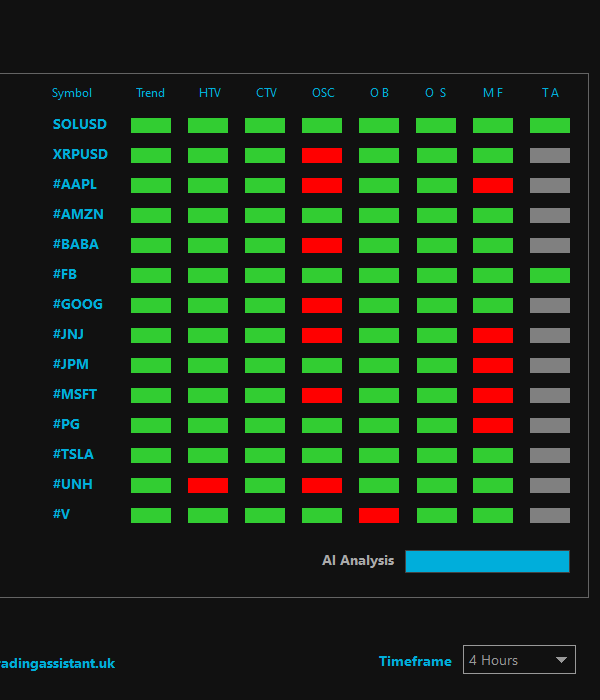Viewport: 600px width, 700px height.
Task: Click #TSLA green O S indicator
Action: coord(437,455)
